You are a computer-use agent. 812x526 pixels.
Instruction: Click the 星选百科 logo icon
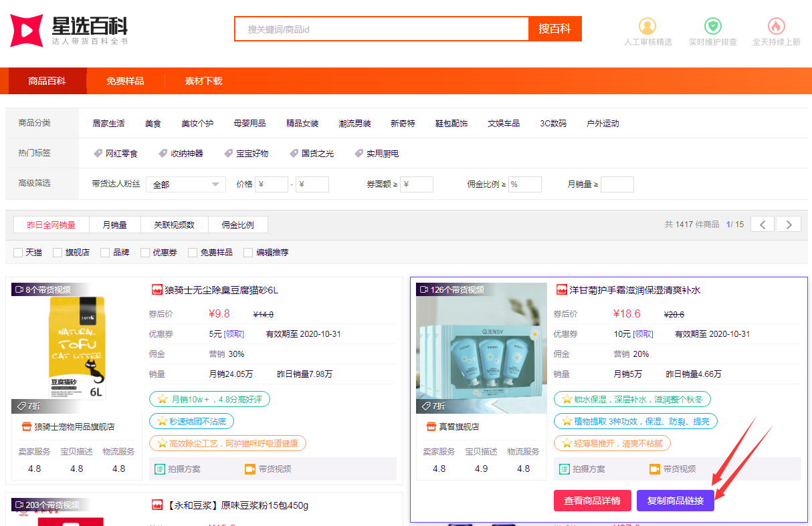(x=27, y=30)
